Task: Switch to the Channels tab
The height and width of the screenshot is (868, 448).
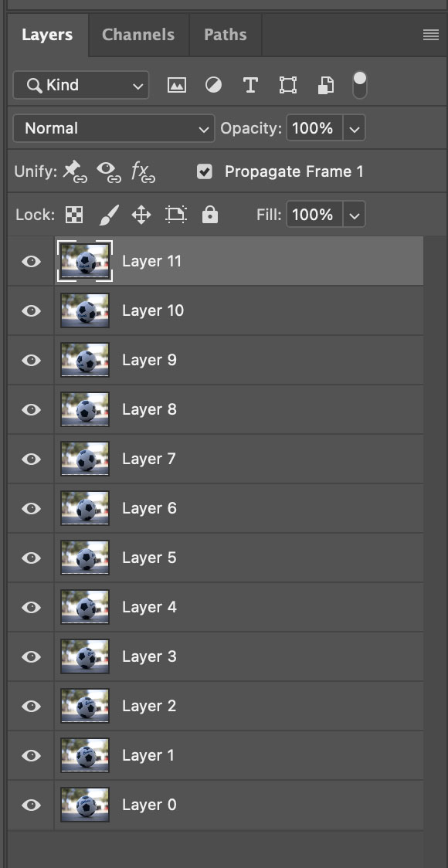Action: click(x=138, y=35)
